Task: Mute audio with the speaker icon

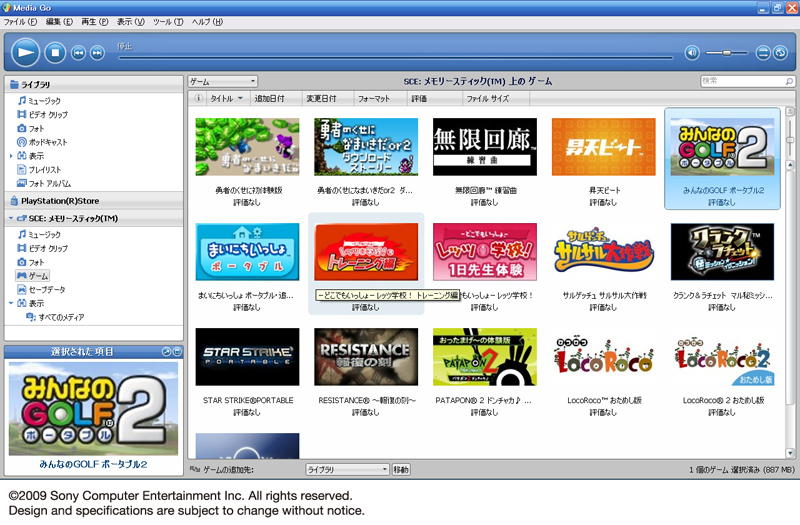Action: point(692,53)
